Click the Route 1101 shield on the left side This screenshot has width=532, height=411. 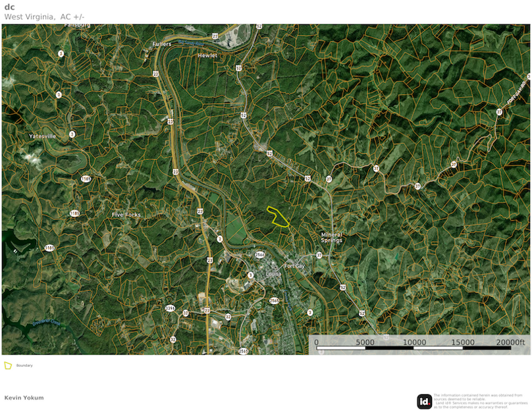coord(50,248)
